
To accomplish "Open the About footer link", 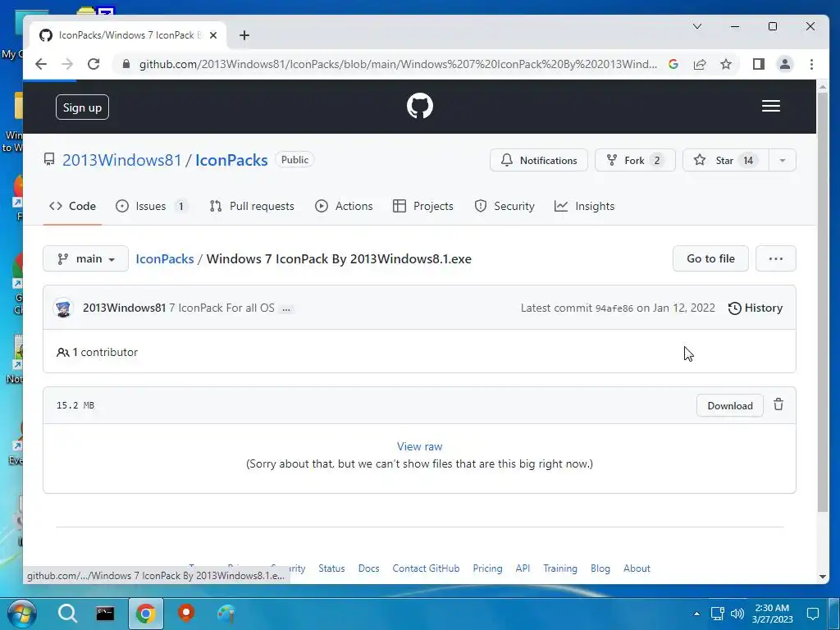I will pos(637,568).
